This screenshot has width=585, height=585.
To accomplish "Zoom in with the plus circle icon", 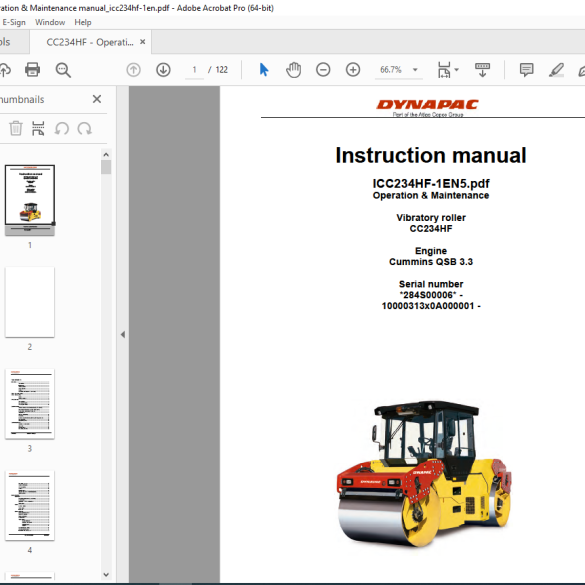I will [353, 70].
